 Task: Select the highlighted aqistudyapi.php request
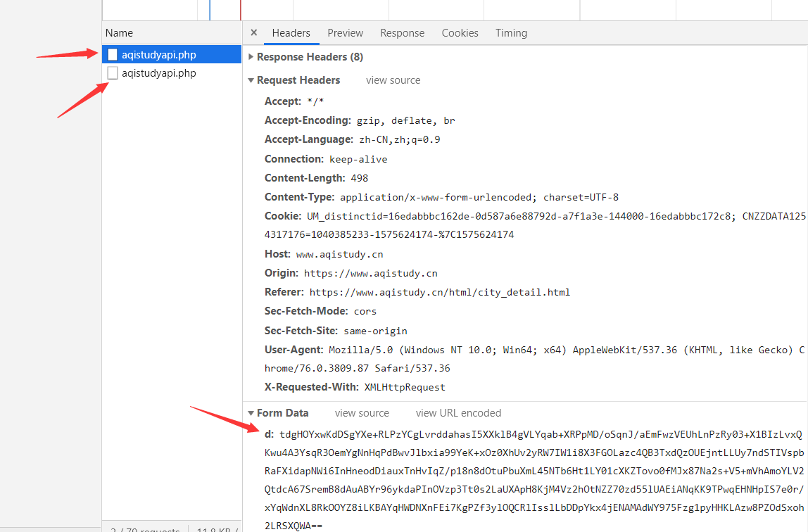[x=159, y=55]
